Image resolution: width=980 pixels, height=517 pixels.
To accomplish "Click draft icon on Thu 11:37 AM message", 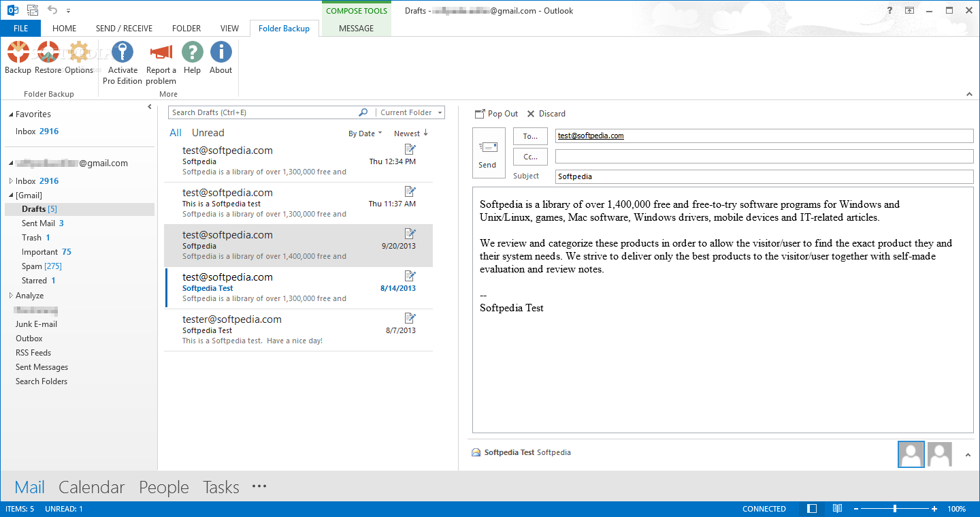I will 410,191.
